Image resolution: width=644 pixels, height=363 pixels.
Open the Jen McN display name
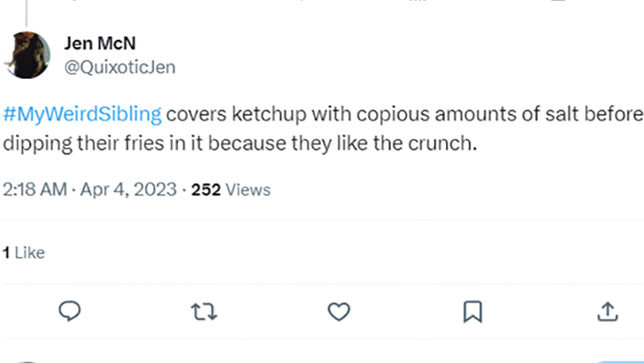coord(100,43)
